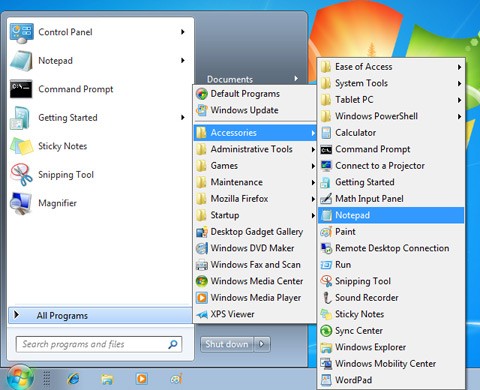Image resolution: width=480 pixels, height=390 pixels.
Task: Select Notepad in the Accessories list
Action: (391, 215)
